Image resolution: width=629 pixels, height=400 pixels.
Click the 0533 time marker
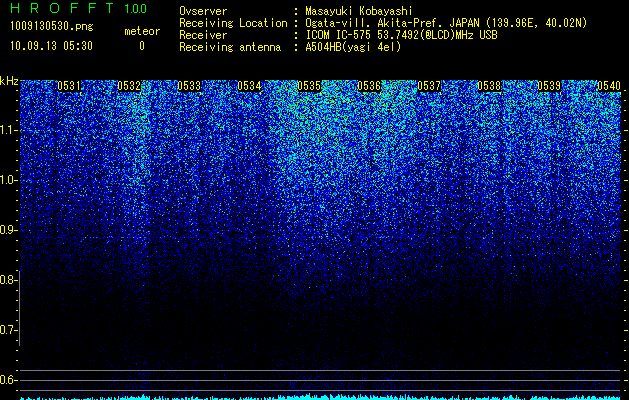[189, 86]
